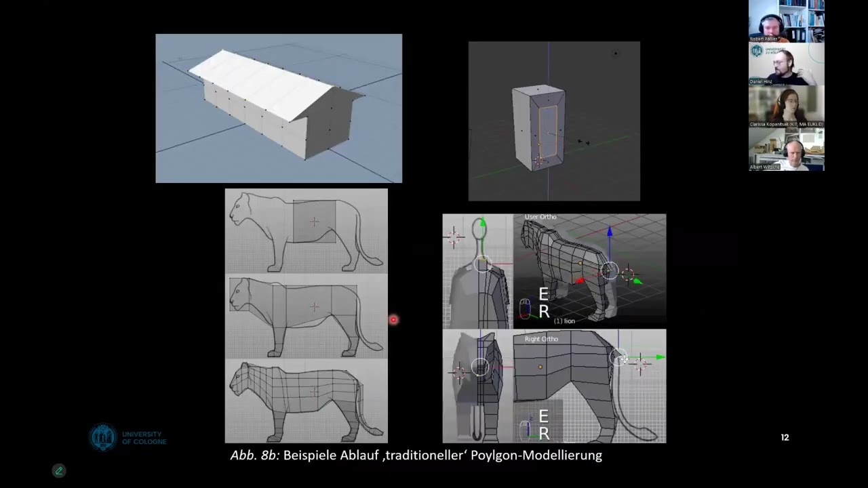Click the mouse icon beside upper 'E R' keys
The image size is (868, 488).
click(x=525, y=308)
